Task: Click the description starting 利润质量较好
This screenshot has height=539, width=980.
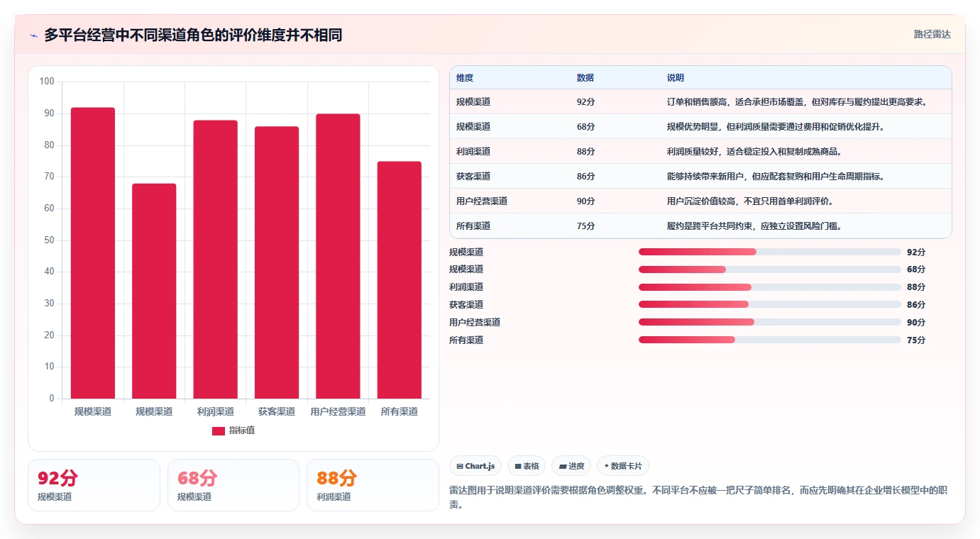Action: point(754,152)
